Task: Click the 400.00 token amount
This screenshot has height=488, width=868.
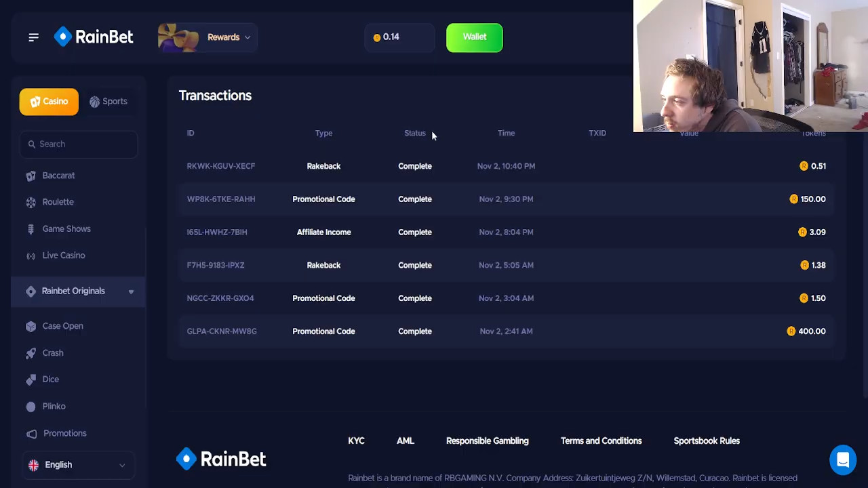Action: (812, 331)
